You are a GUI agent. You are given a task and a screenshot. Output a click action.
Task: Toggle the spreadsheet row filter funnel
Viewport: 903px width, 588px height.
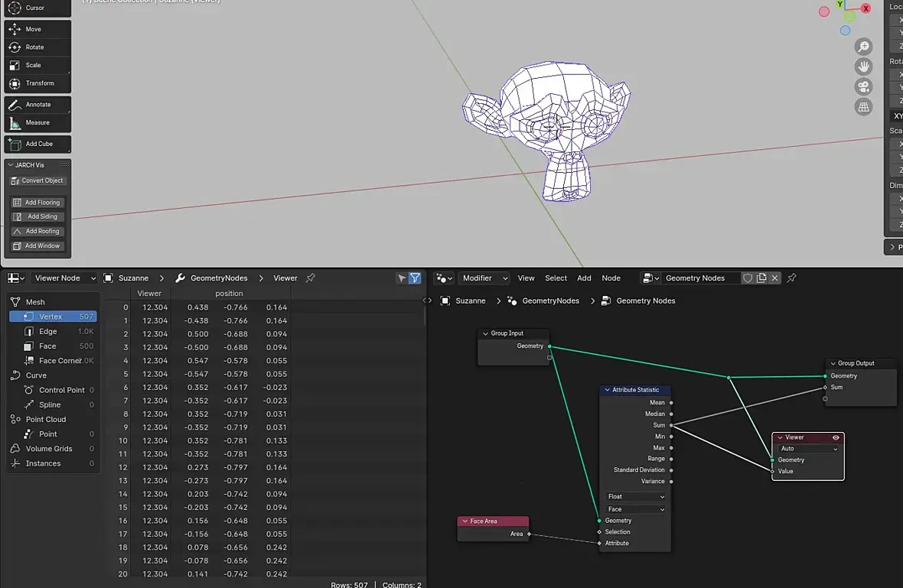point(415,278)
